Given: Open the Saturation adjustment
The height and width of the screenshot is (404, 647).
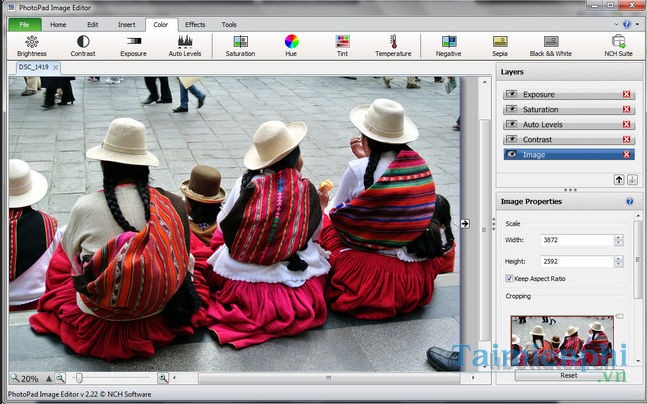Looking at the screenshot, I should click(240, 45).
